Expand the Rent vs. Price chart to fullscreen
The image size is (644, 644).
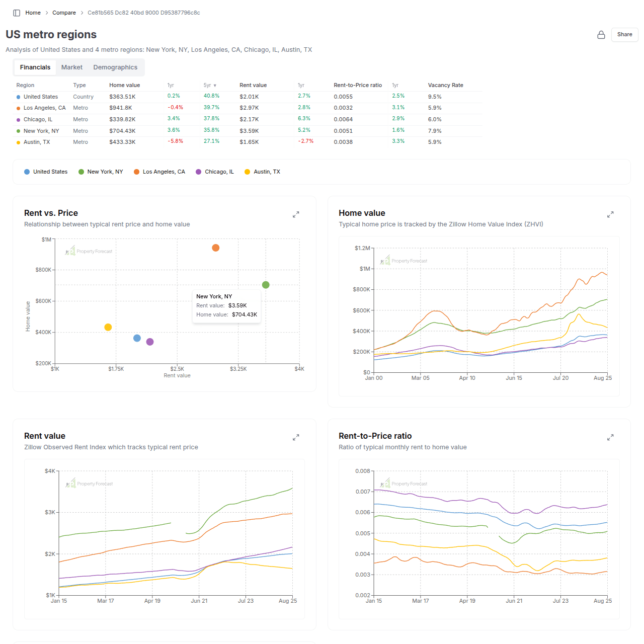tap(296, 214)
